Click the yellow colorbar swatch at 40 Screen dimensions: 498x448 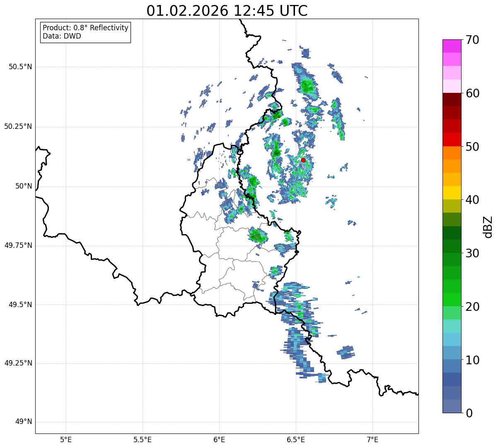coord(452,193)
